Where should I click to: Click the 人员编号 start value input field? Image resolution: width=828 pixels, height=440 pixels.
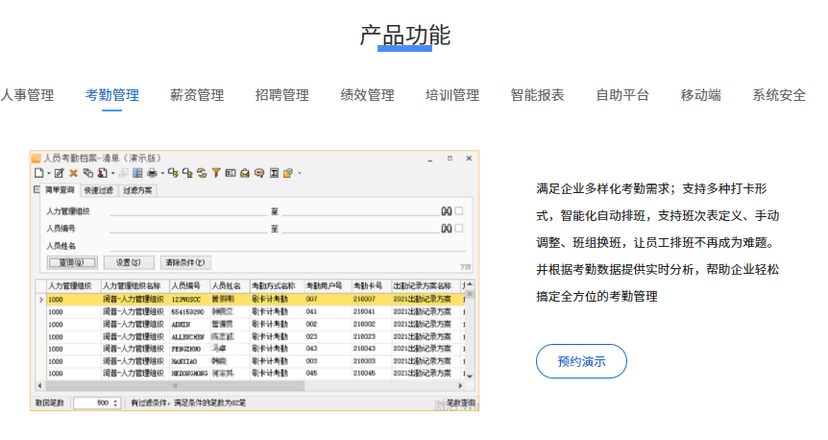pyautogui.click(x=189, y=228)
